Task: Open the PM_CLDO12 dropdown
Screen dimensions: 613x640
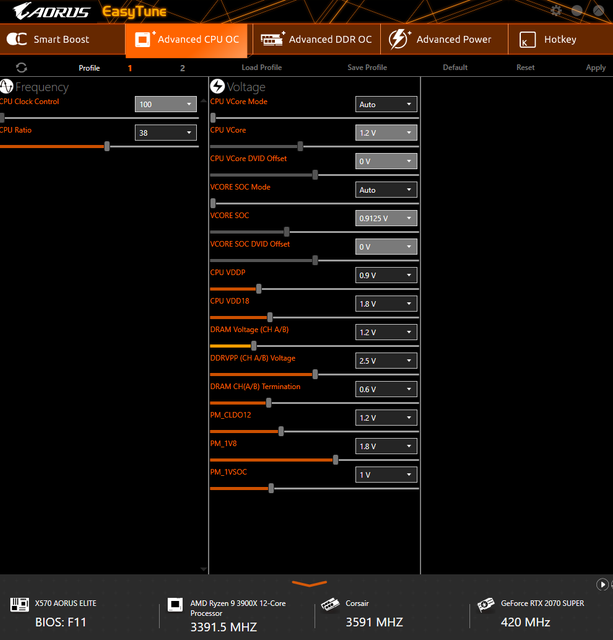Action: (386, 418)
